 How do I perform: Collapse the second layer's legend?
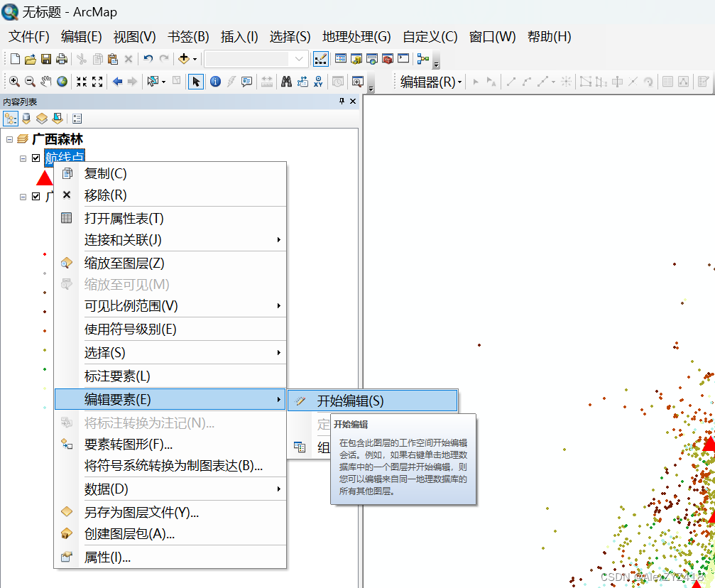[23, 197]
